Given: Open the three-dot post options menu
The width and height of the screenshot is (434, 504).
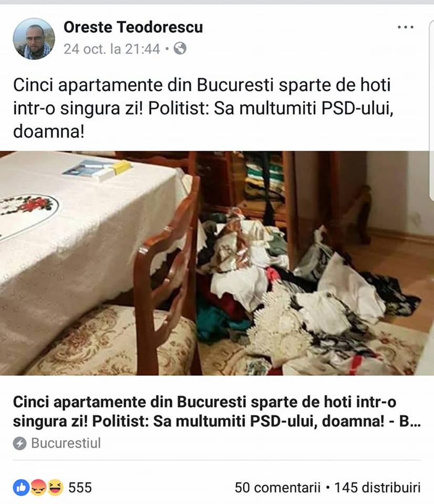Looking at the screenshot, I should 406,27.
